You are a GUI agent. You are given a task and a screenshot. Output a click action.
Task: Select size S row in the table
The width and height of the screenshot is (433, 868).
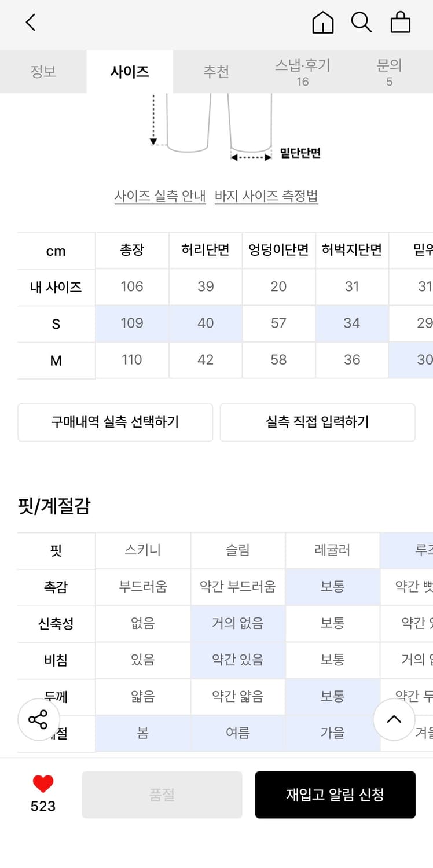click(x=56, y=323)
